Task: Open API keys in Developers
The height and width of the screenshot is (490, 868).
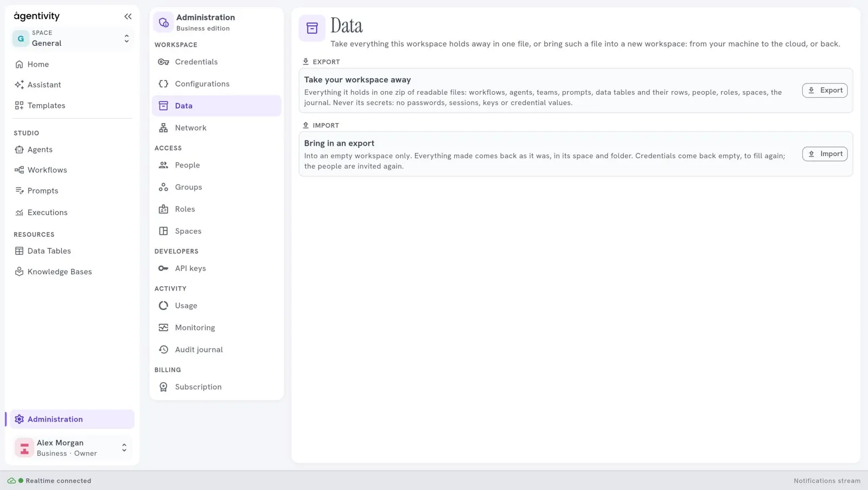Action: click(x=216, y=268)
